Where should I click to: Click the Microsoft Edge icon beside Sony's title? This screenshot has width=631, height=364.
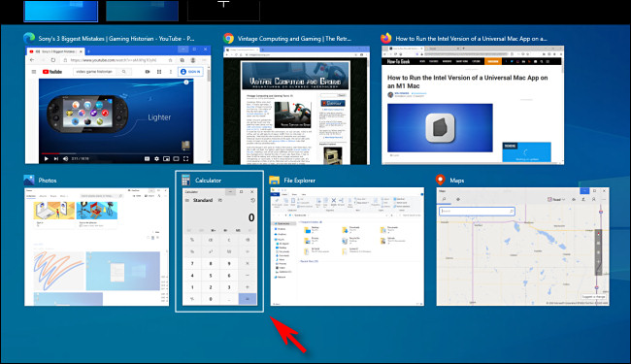coord(29,38)
